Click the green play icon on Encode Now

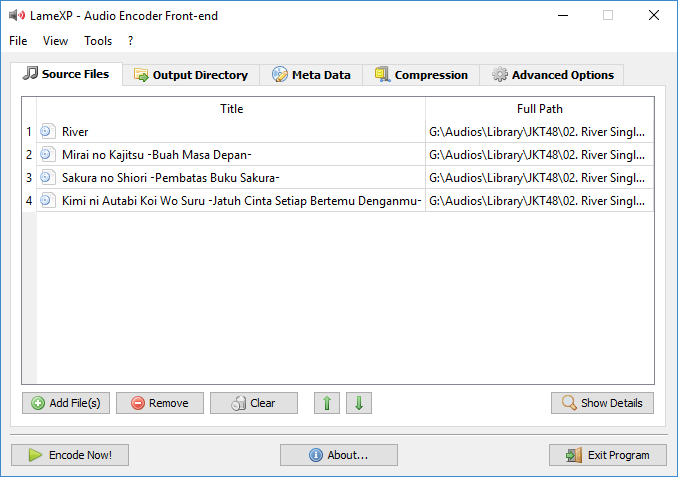[x=35, y=455]
